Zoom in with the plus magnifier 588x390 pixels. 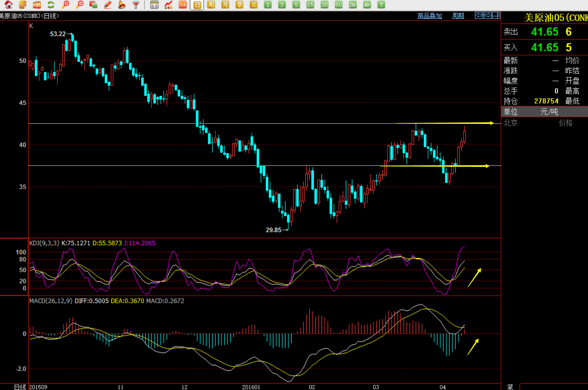(65, 5)
